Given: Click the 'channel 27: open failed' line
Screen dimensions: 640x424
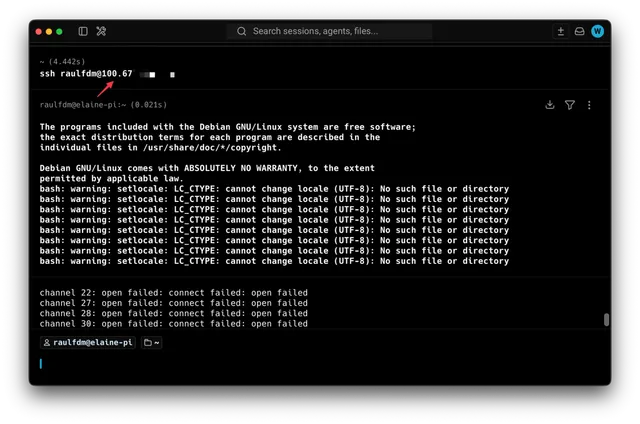Looking at the screenshot, I should pos(173,303).
